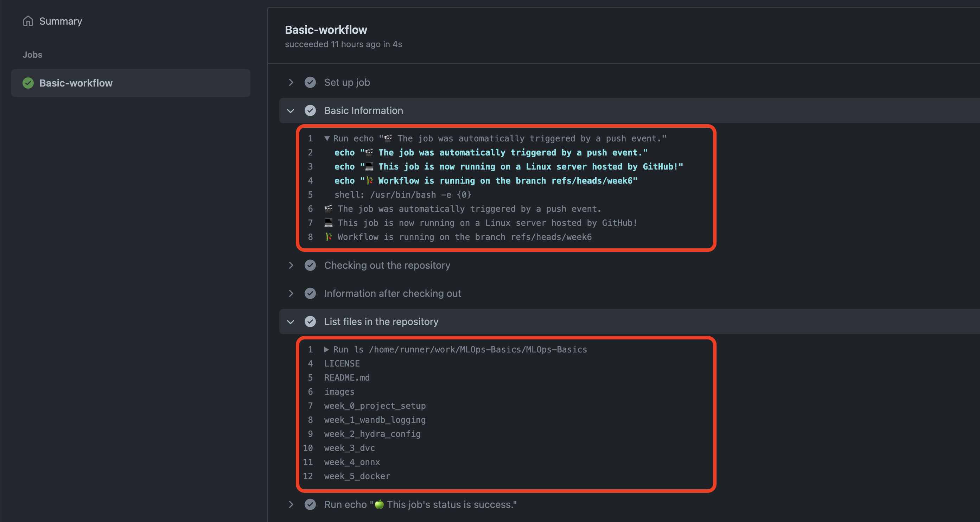Click checkmark icon next to Set up job

click(310, 82)
